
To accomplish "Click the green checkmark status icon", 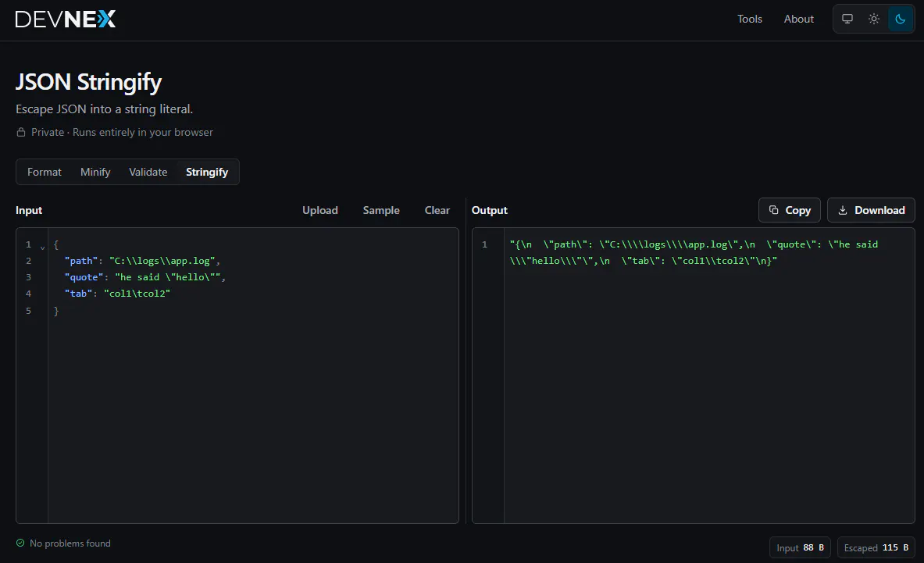I will point(20,543).
